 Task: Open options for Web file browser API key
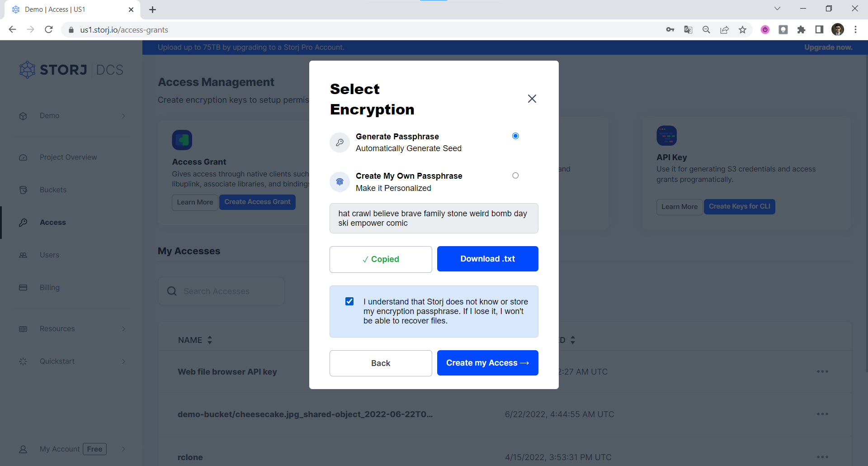[822, 372]
